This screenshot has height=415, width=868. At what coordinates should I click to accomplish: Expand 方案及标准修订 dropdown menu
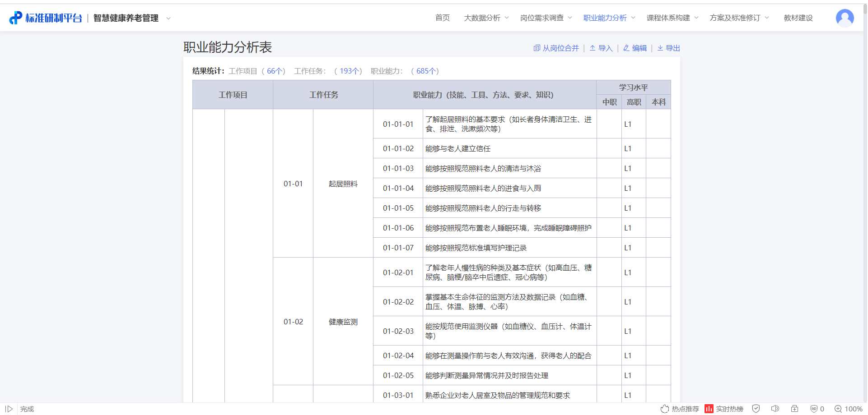(x=739, y=18)
